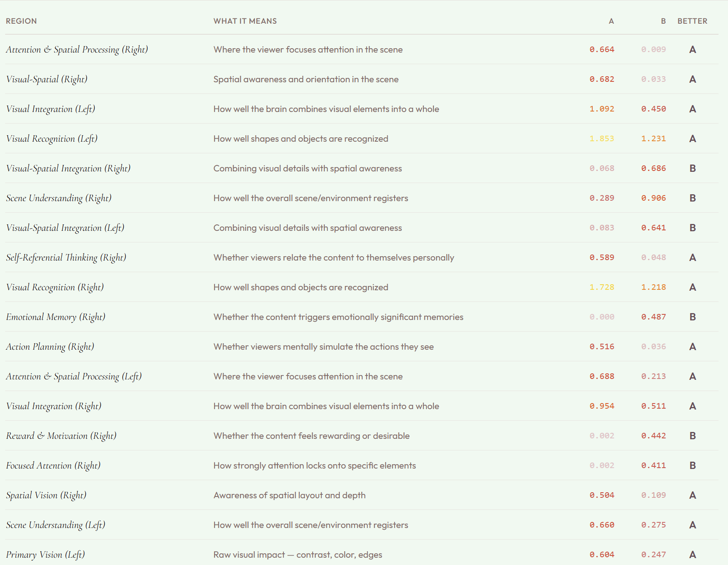The image size is (728, 565).
Task: Click value 0.411 in column B
Action: (x=653, y=466)
